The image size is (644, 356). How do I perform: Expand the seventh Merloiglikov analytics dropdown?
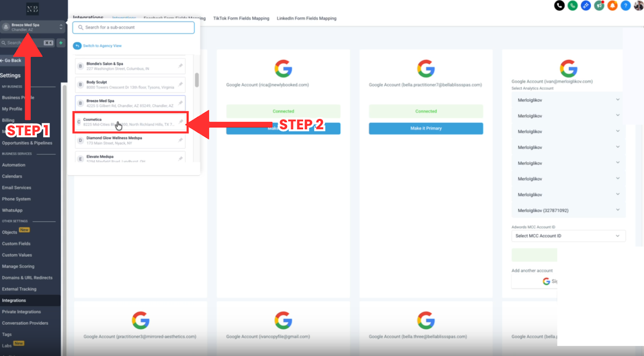tap(617, 194)
